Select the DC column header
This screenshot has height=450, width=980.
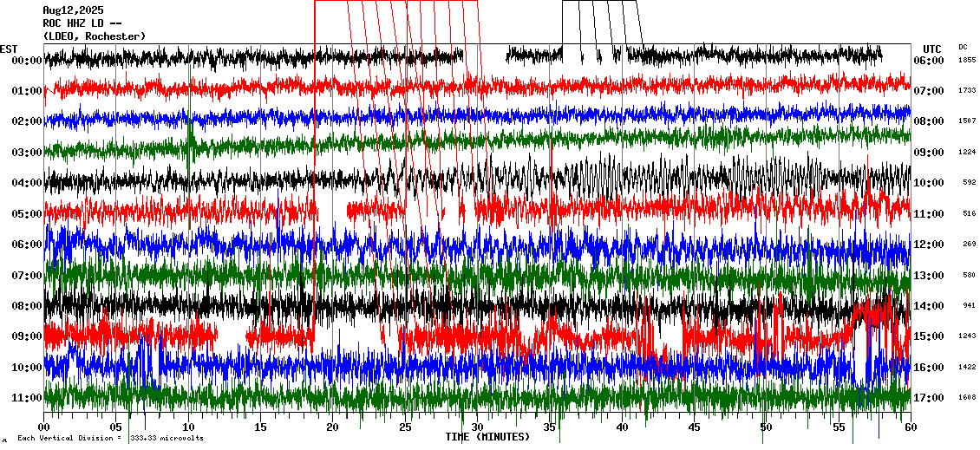pos(964,47)
